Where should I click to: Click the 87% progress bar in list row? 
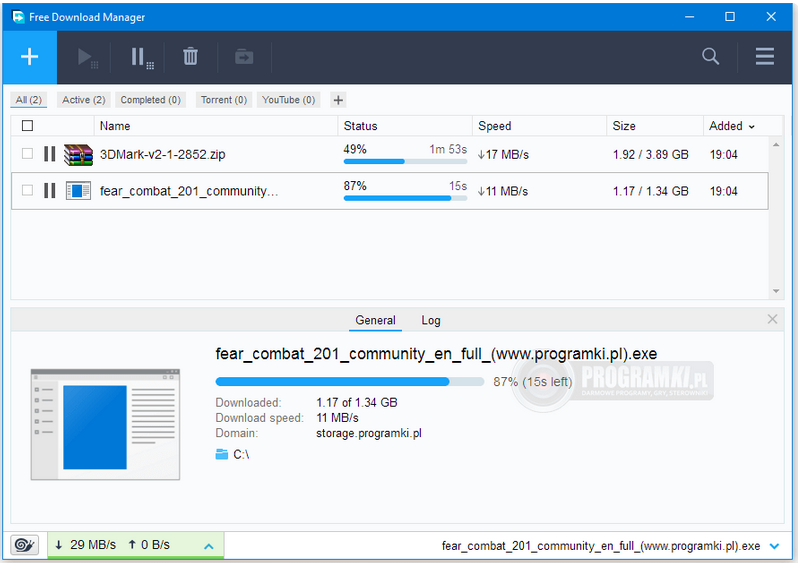point(405,198)
